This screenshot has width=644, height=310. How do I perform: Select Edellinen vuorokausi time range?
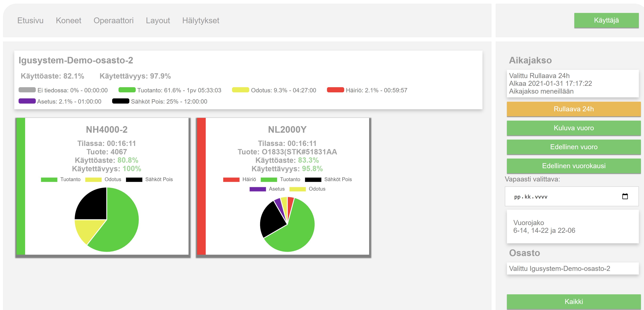point(573,166)
